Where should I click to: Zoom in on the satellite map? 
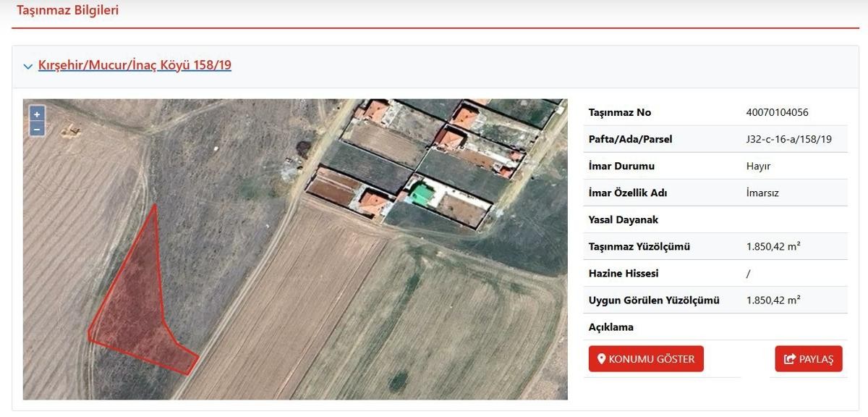[37, 114]
